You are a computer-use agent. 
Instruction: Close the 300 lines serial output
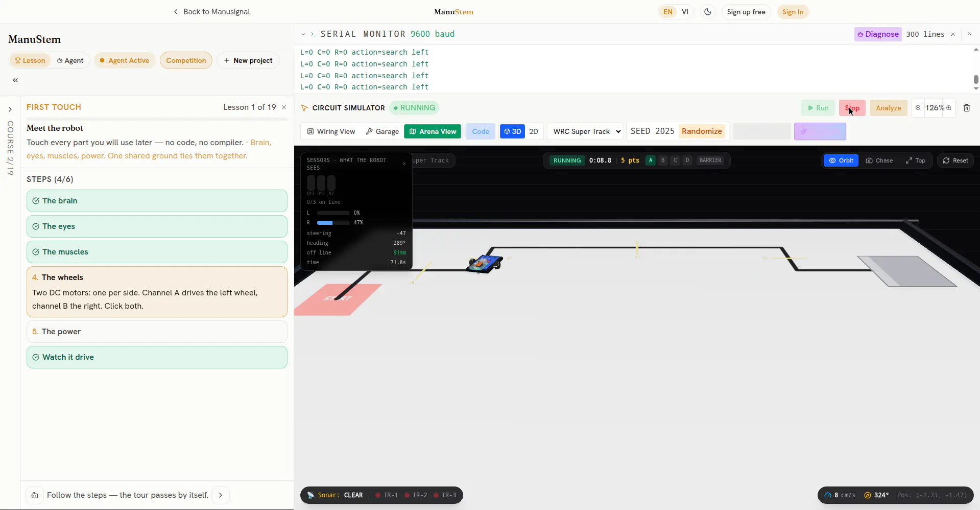(953, 34)
